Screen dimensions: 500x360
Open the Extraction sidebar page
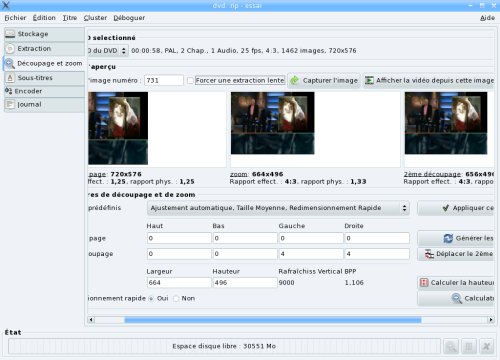point(44,49)
